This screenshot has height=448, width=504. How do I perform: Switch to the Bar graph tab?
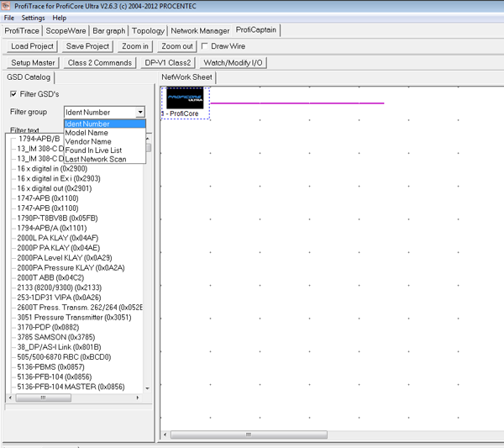pos(109,30)
